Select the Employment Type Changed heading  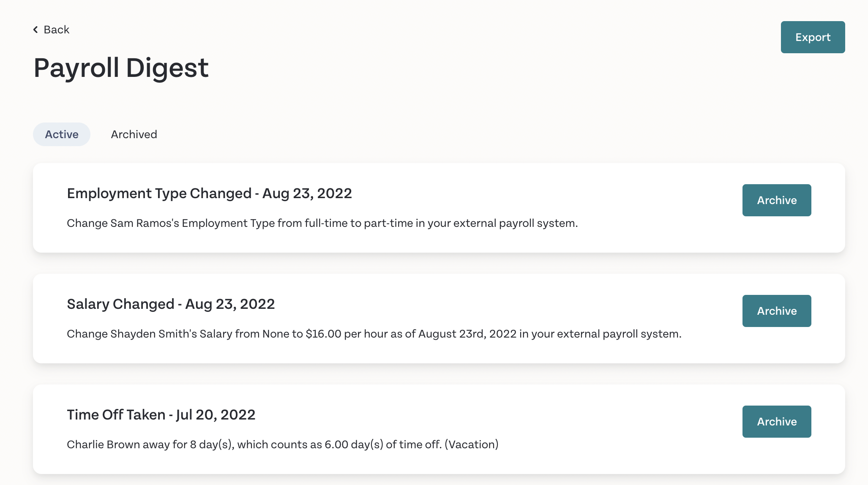209,193
